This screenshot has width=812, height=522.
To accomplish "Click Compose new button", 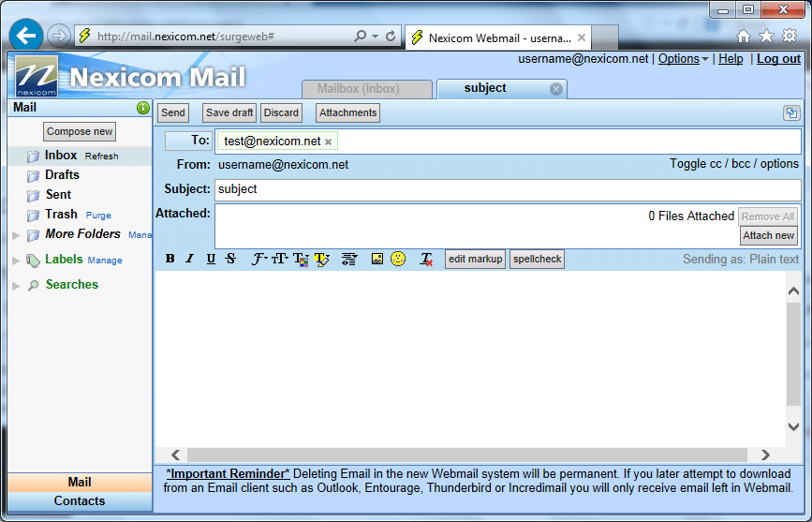I will (x=80, y=131).
